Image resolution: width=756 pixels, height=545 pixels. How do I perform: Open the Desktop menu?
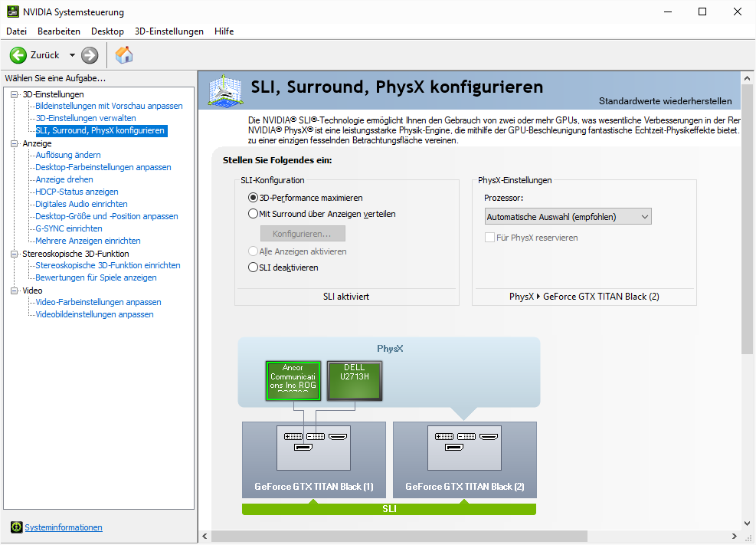107,31
